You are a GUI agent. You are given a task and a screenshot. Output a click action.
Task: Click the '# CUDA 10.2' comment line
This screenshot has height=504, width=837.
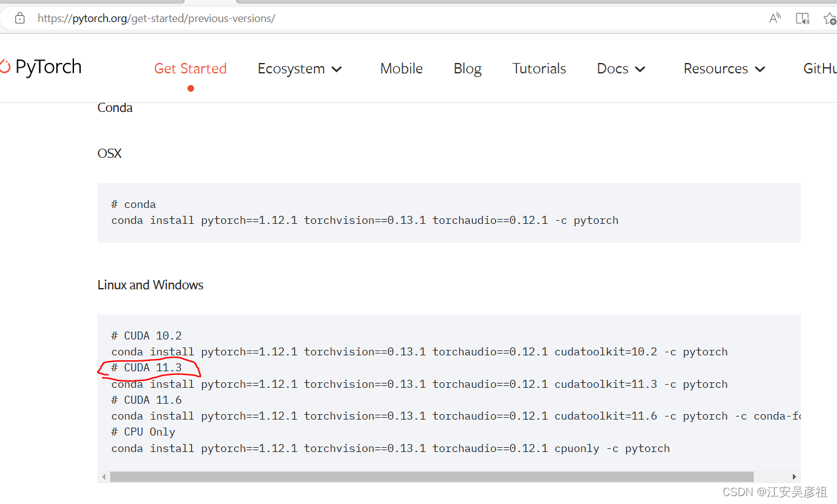pos(147,336)
